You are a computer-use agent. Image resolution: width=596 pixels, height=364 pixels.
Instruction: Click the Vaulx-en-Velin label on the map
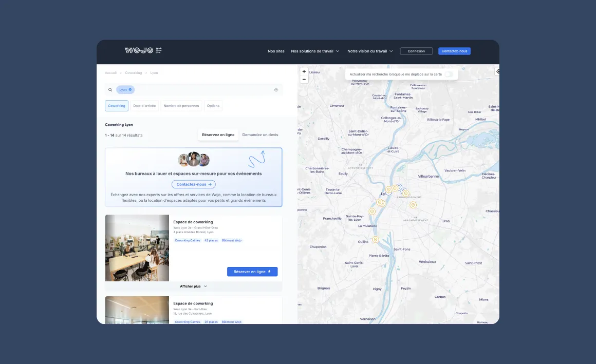tap(455, 170)
